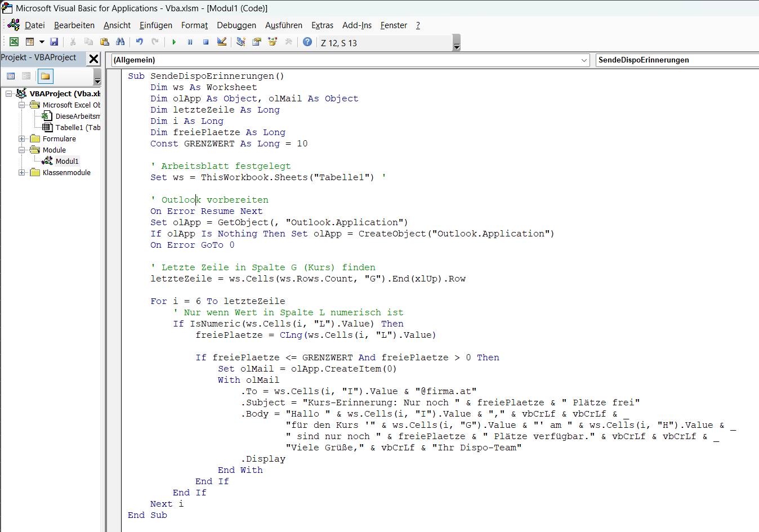Open the (Allgemein) object dropdown
The width and height of the screenshot is (759, 532).
click(x=583, y=60)
